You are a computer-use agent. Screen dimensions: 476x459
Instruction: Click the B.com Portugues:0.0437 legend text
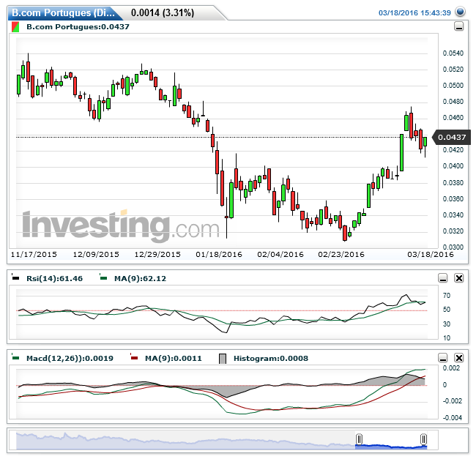tap(78, 26)
